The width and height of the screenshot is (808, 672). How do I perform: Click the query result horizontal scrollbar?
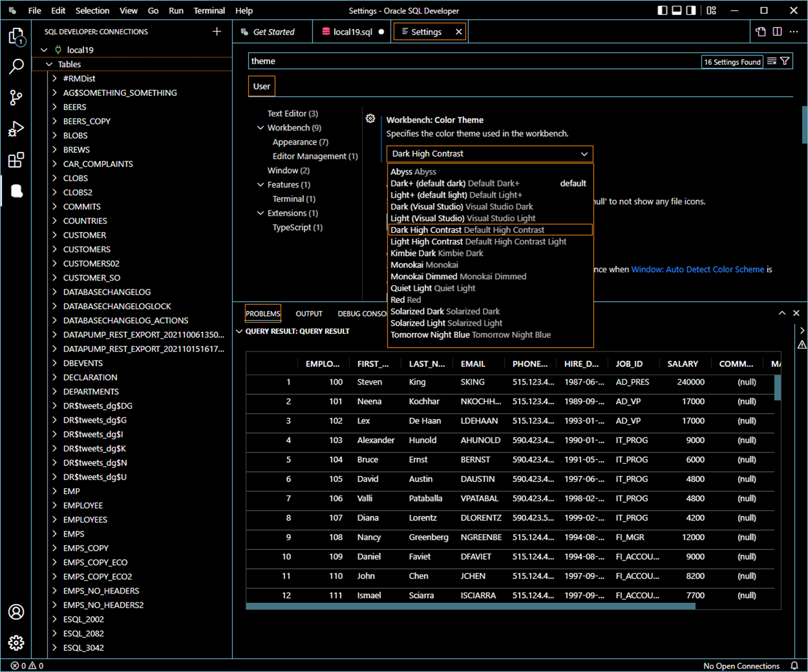[470, 606]
